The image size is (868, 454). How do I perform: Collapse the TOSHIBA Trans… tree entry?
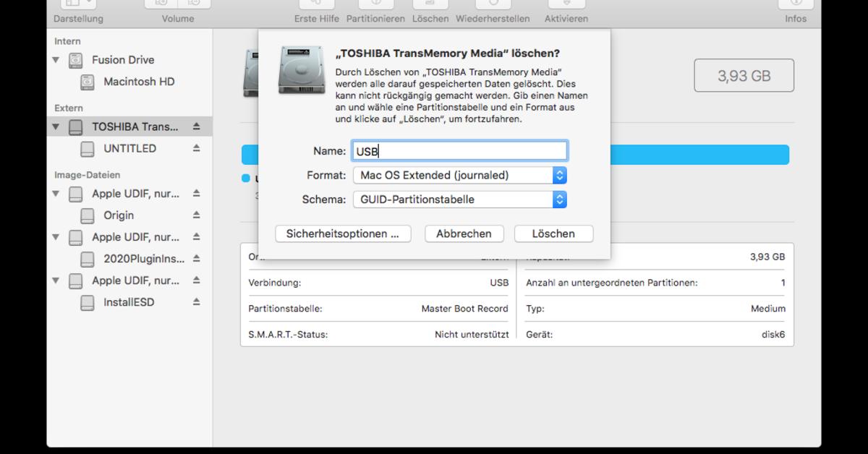point(56,127)
